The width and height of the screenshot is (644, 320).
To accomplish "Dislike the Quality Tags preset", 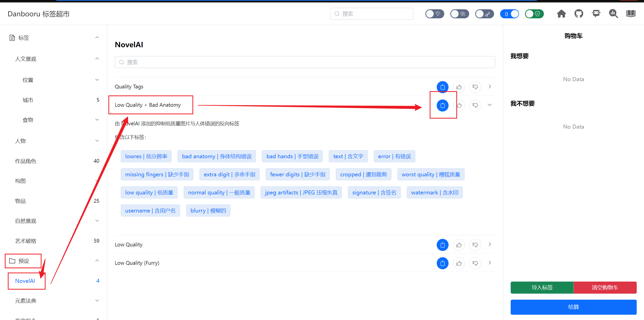I will [x=475, y=87].
